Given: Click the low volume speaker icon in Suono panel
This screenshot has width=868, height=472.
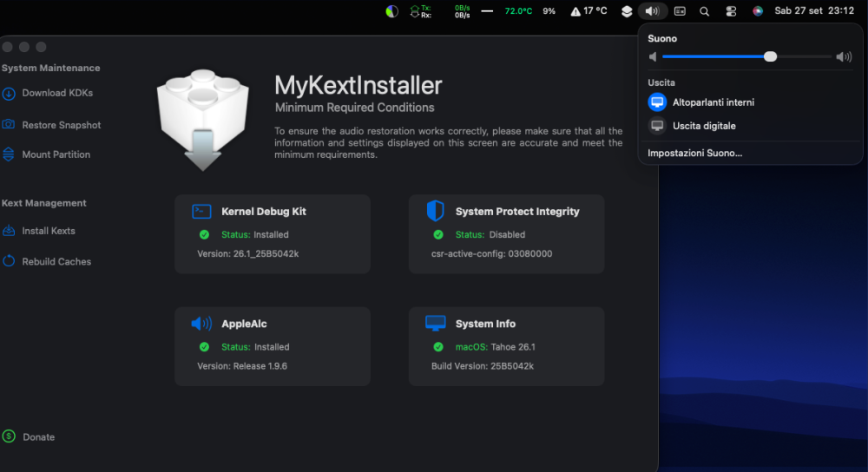Looking at the screenshot, I should (654, 56).
